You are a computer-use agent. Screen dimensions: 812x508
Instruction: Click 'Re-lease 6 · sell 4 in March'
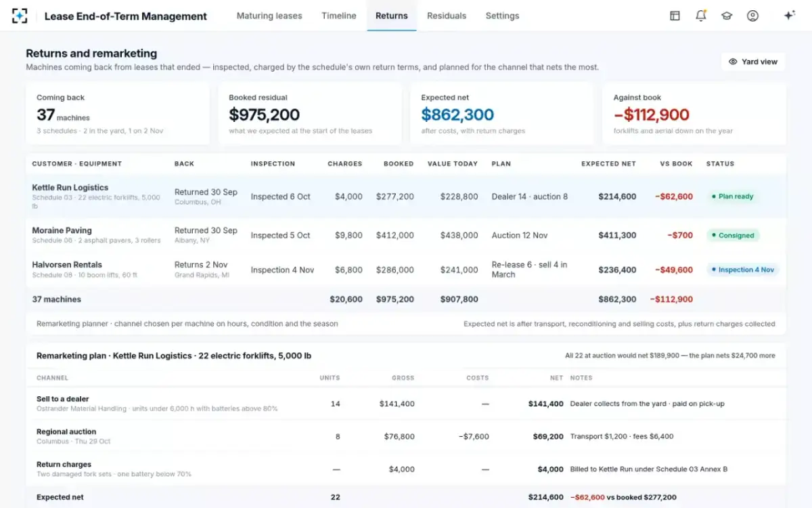[529, 270]
